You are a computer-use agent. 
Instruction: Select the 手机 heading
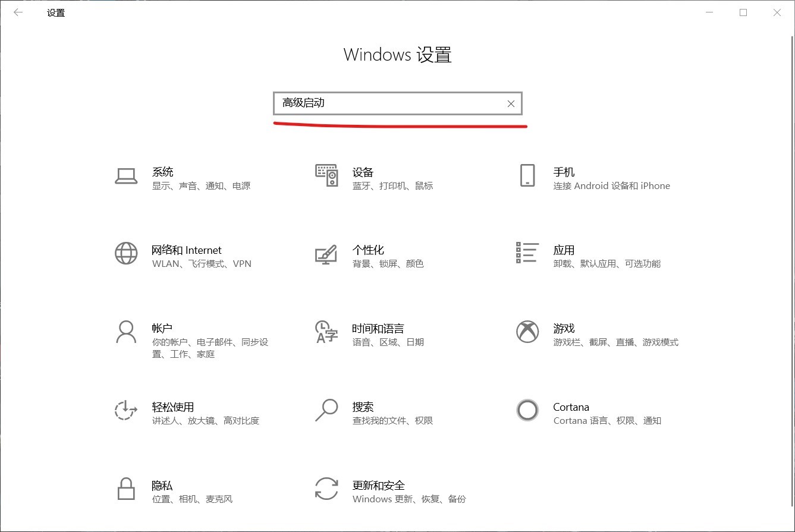click(564, 172)
